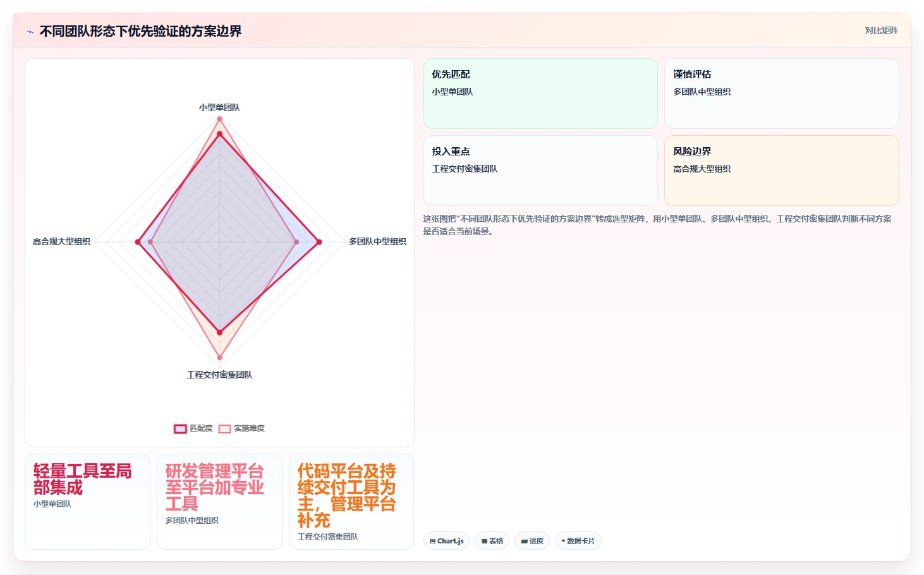This screenshot has width=924, height=575.
Task: Toggle the 匹配度 legend swatch
Action: [x=180, y=428]
